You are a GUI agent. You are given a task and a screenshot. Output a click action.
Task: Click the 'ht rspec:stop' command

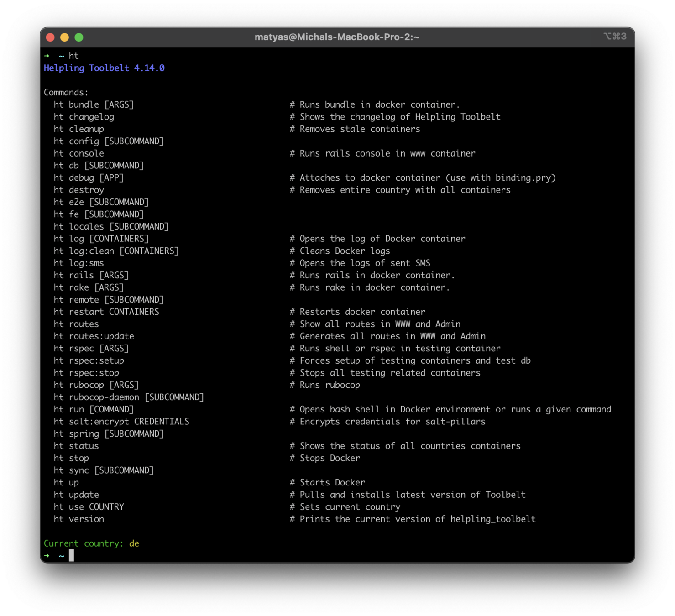click(x=86, y=373)
